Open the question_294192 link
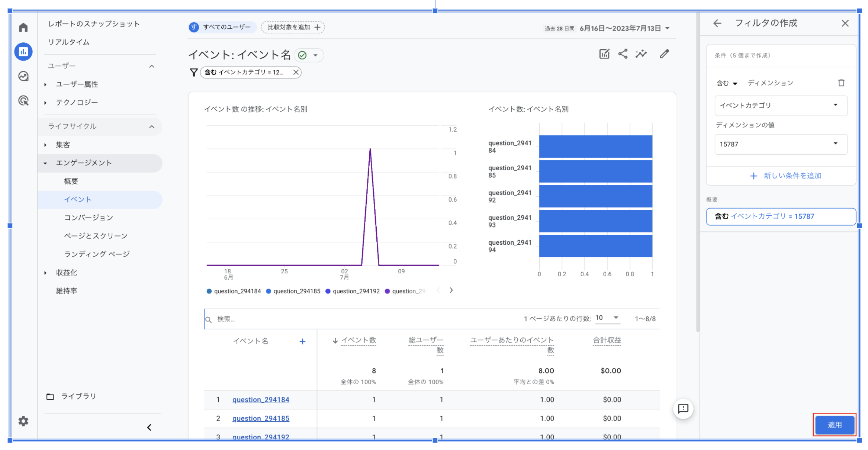 [x=261, y=437]
